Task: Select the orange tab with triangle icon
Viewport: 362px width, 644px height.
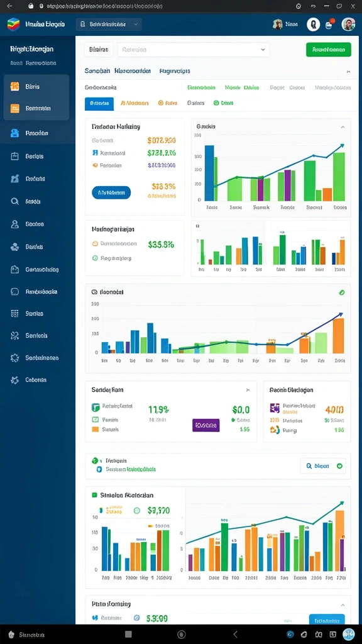Action: click(x=134, y=104)
